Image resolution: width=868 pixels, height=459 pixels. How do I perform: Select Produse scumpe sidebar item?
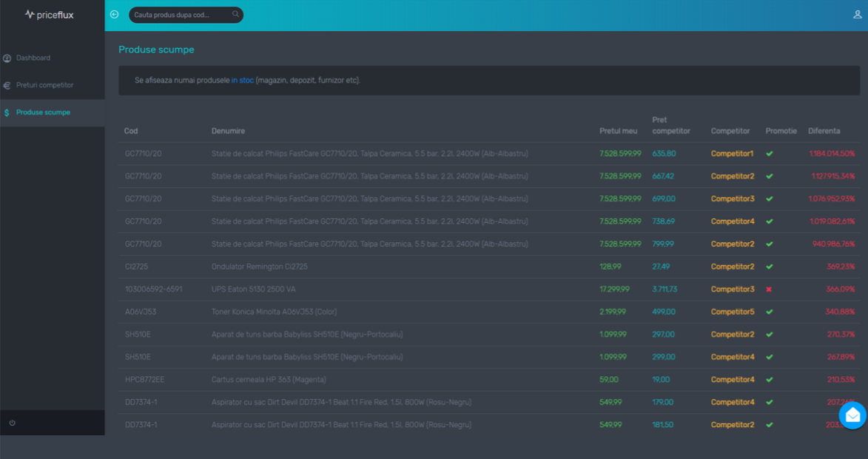click(43, 113)
